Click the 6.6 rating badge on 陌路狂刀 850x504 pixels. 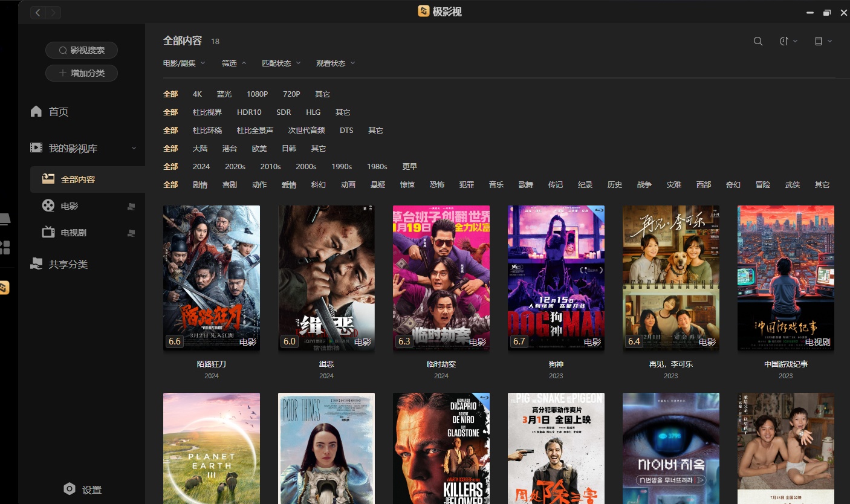175,341
